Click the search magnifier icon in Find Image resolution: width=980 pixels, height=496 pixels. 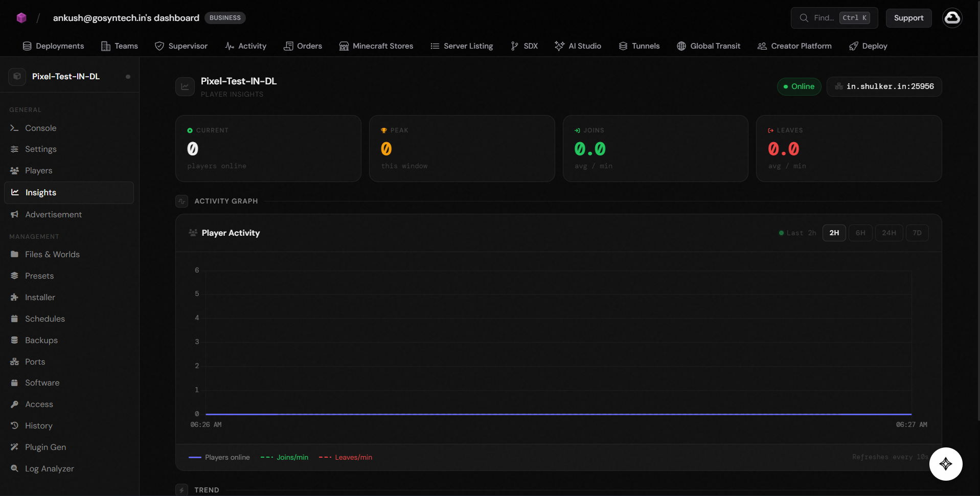coord(804,18)
